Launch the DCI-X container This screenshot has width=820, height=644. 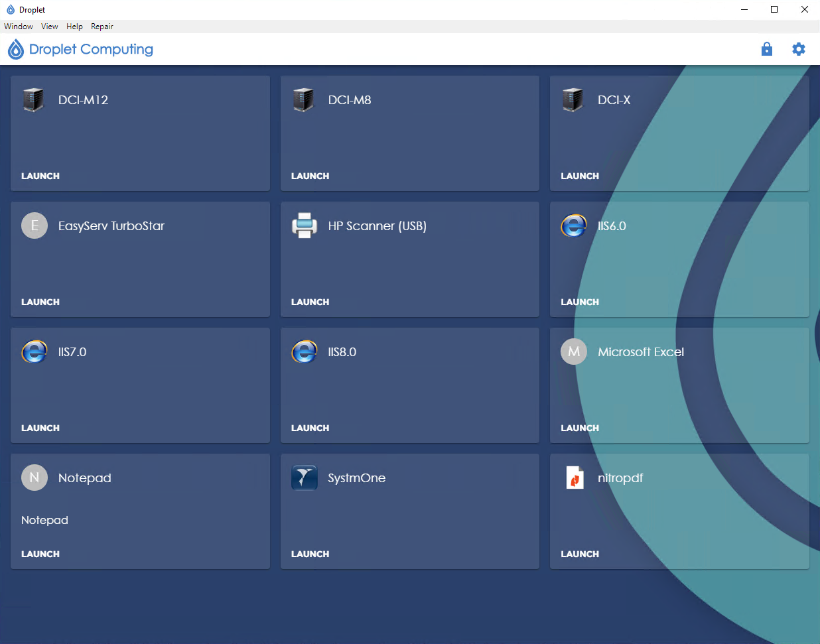point(580,176)
